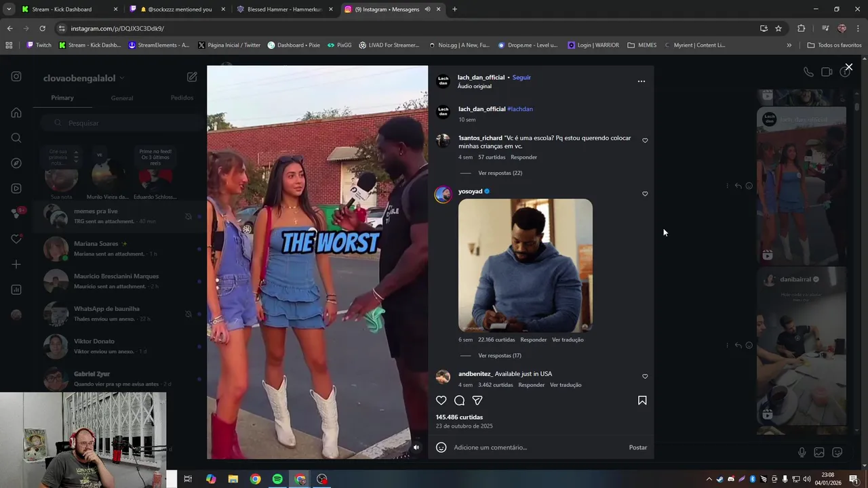Like 1santos_richard's comment

(645, 140)
